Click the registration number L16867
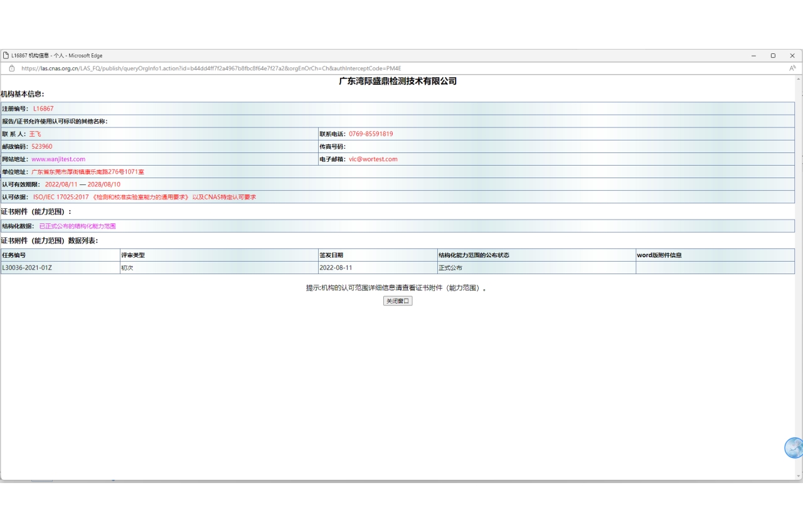 (x=43, y=109)
